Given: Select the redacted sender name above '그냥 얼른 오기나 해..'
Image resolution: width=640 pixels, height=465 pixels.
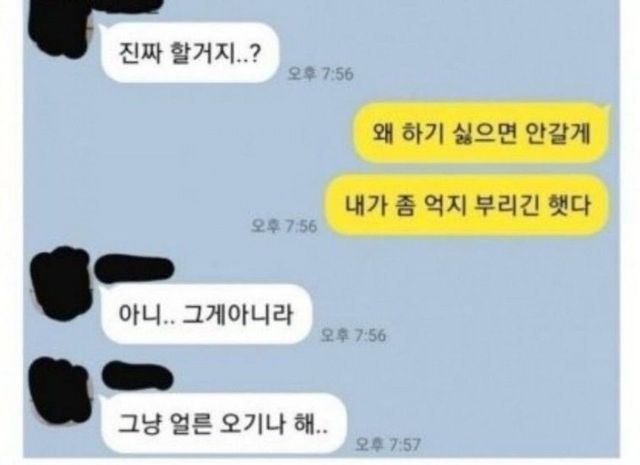Looking at the screenshot, I should pos(138,376).
